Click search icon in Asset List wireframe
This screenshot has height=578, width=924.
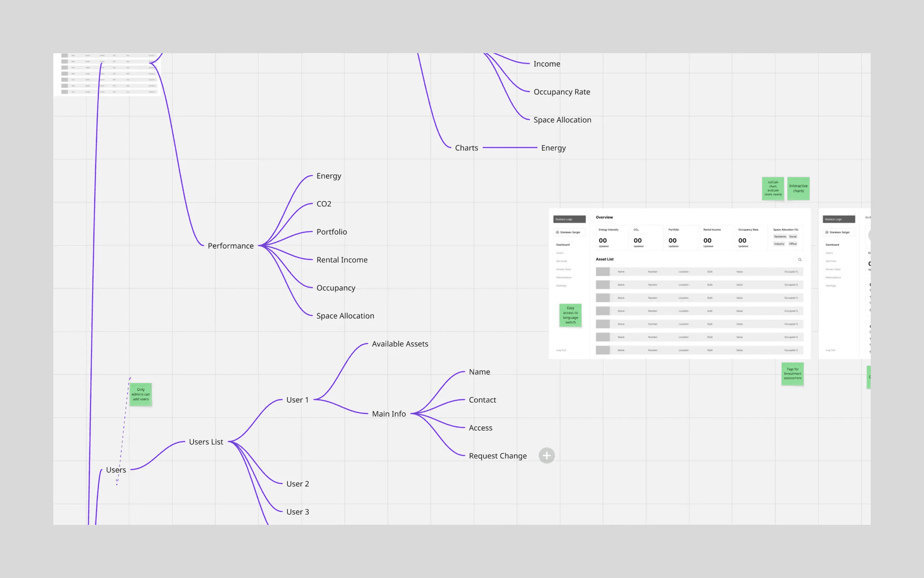pyautogui.click(x=800, y=259)
